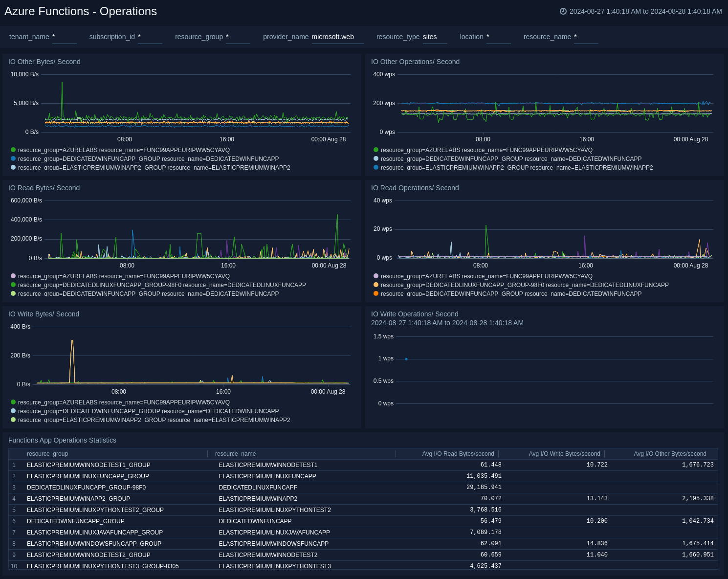The image size is (728, 579).
Task: Toggle the green AZURELABS legend dot in IO Other Bytes
Action: coord(13,150)
